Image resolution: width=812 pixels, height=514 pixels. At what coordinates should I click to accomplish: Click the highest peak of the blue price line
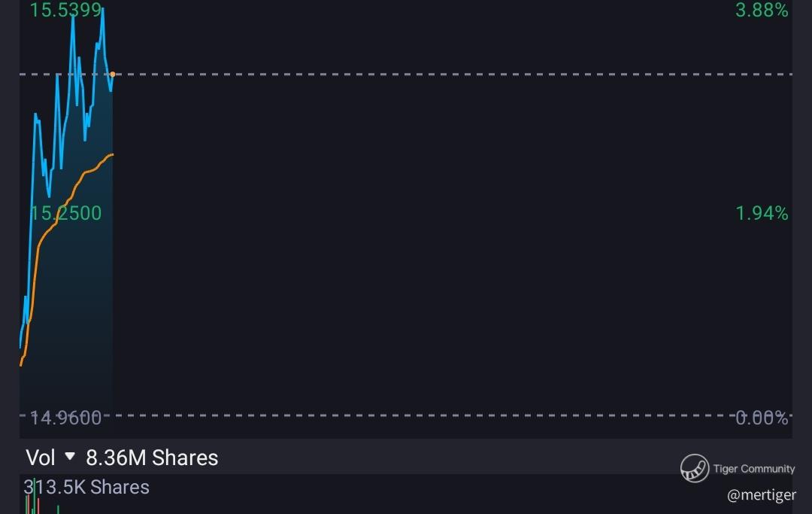click(x=103, y=9)
